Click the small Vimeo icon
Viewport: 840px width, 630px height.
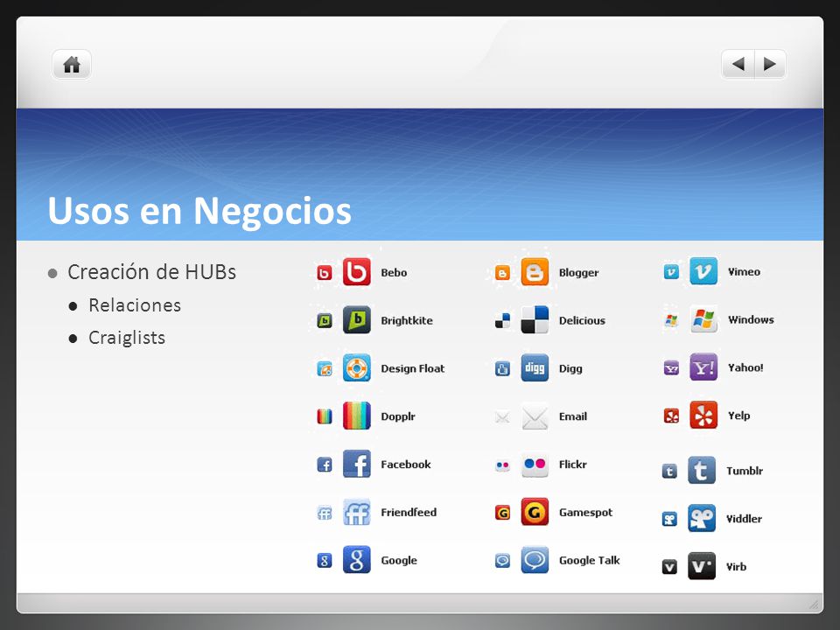(671, 271)
